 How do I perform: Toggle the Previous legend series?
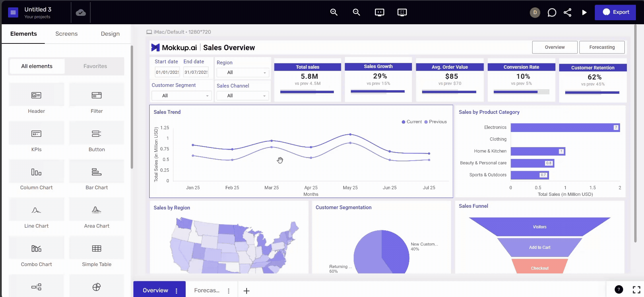(x=436, y=122)
